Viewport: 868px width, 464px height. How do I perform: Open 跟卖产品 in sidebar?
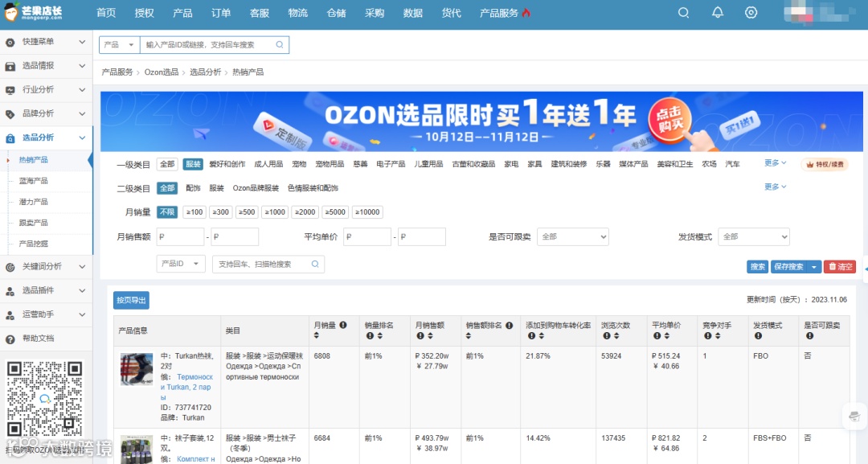(33, 223)
